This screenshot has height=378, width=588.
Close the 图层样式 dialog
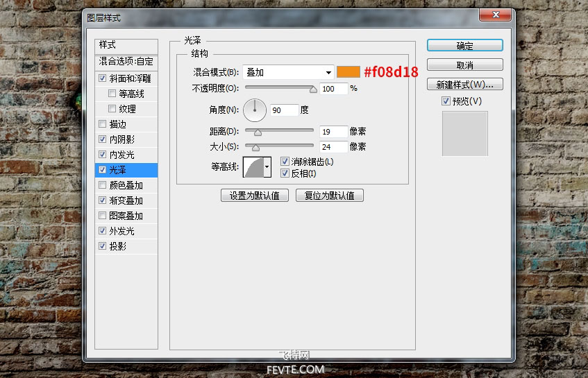pyautogui.click(x=496, y=15)
